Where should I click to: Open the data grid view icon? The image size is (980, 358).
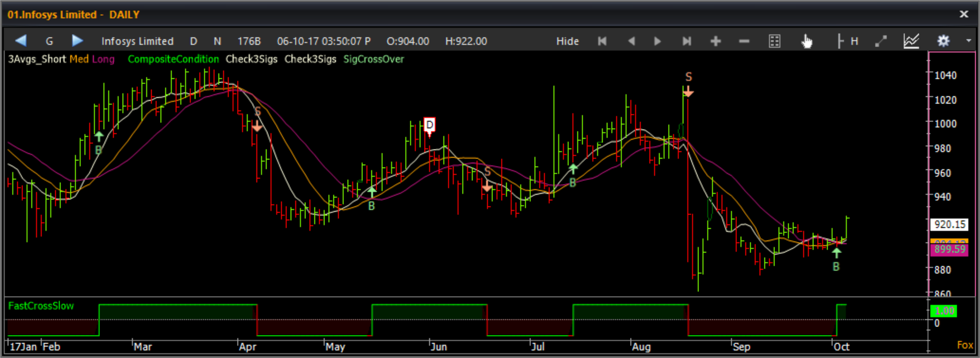tap(775, 41)
